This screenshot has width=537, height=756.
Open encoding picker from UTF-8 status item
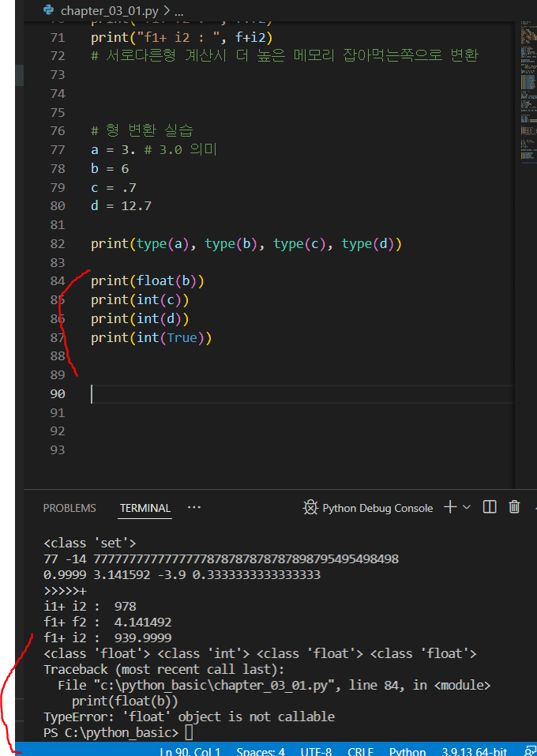[316, 752]
